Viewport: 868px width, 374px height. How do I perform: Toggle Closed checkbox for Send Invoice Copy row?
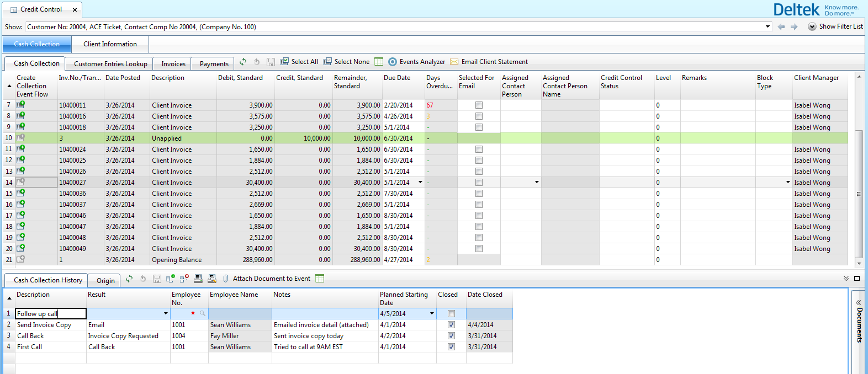coord(451,325)
